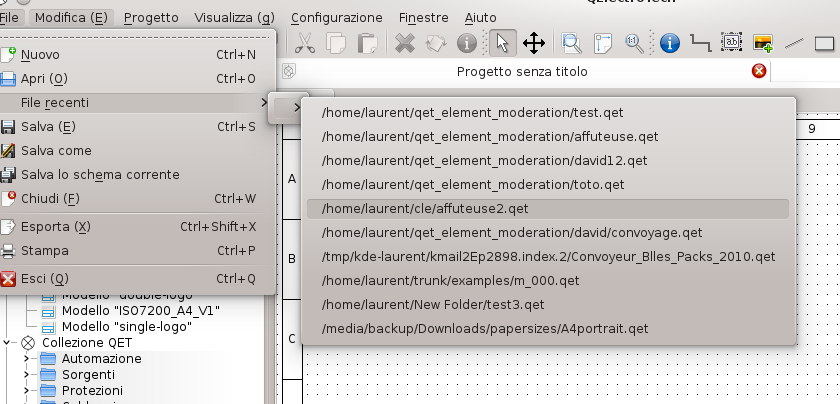840x404 pixels.
Task: Click the icon left of Progetto senza titolo tab
Action: pyautogui.click(x=289, y=71)
